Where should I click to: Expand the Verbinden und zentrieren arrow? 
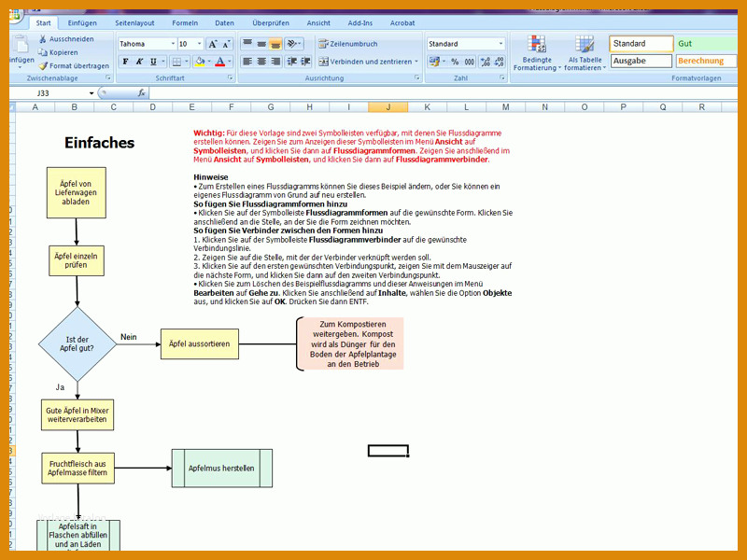coord(416,62)
